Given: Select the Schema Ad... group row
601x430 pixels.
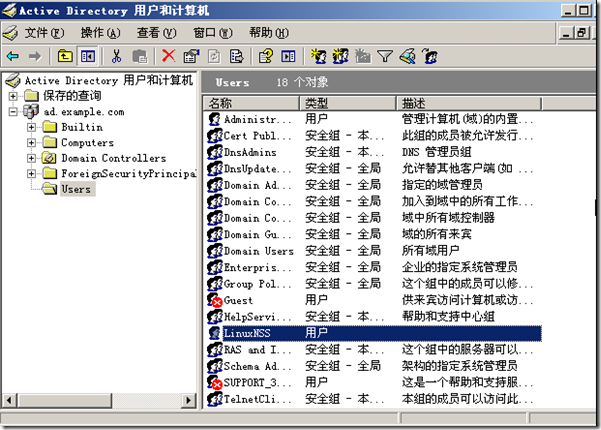Looking at the screenshot, I should [x=374, y=366].
